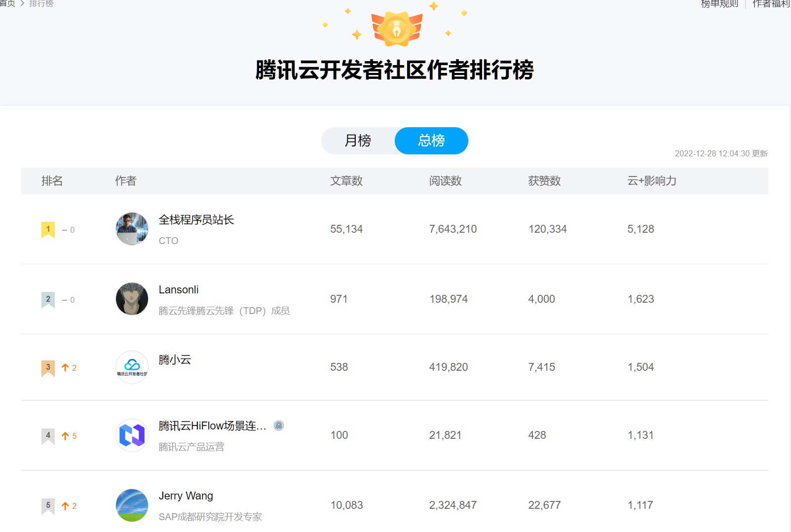
Task: Open the 榜单规则 link
Action: (719, 4)
